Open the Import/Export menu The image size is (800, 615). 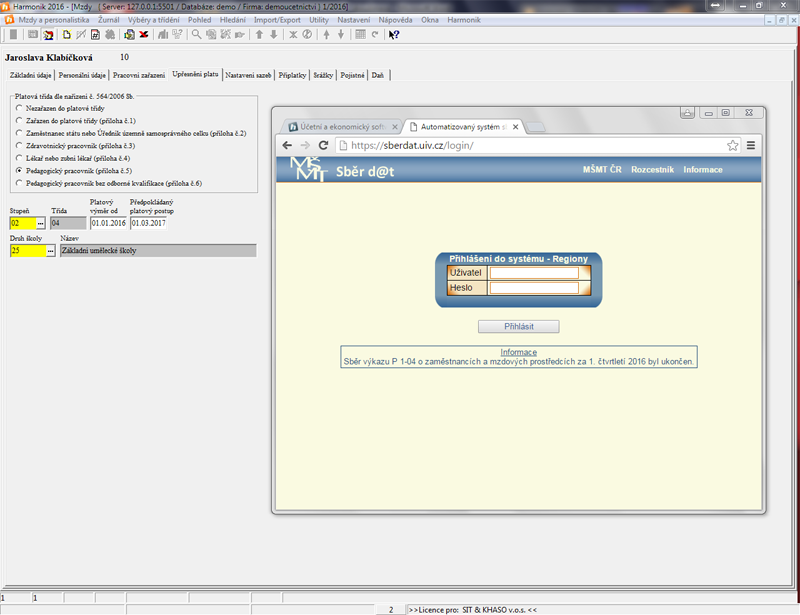[277, 20]
